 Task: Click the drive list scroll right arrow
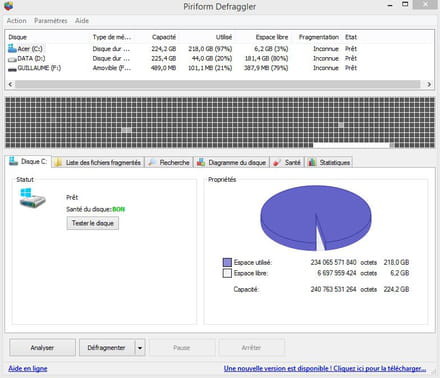pos(429,84)
